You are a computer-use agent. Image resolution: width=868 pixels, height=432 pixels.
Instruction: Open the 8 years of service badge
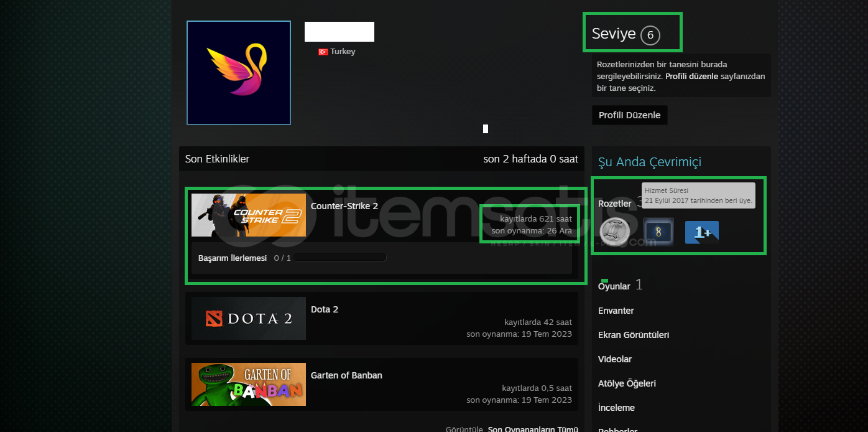coord(658,232)
